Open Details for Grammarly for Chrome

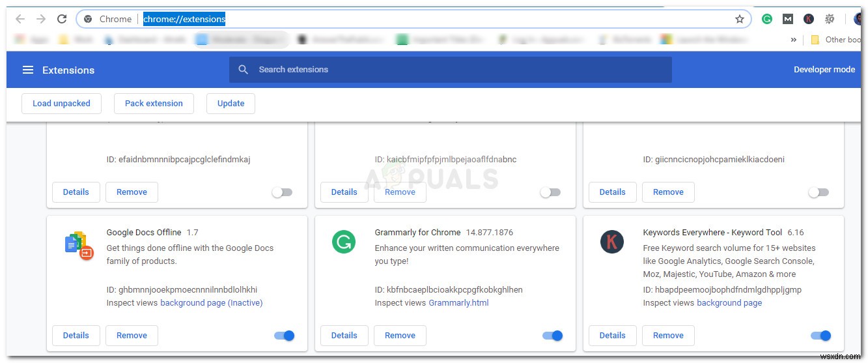(x=344, y=336)
